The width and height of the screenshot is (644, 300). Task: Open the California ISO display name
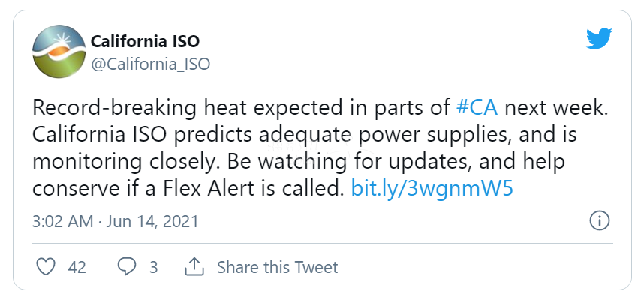[x=145, y=40]
